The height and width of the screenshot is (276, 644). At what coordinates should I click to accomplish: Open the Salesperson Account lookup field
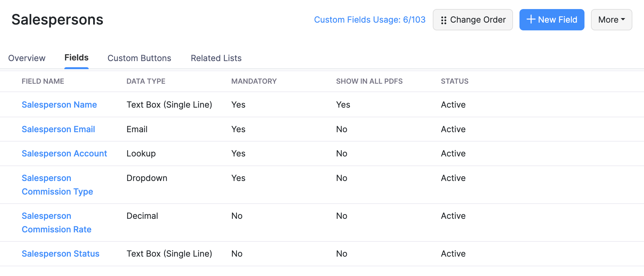[x=64, y=154]
